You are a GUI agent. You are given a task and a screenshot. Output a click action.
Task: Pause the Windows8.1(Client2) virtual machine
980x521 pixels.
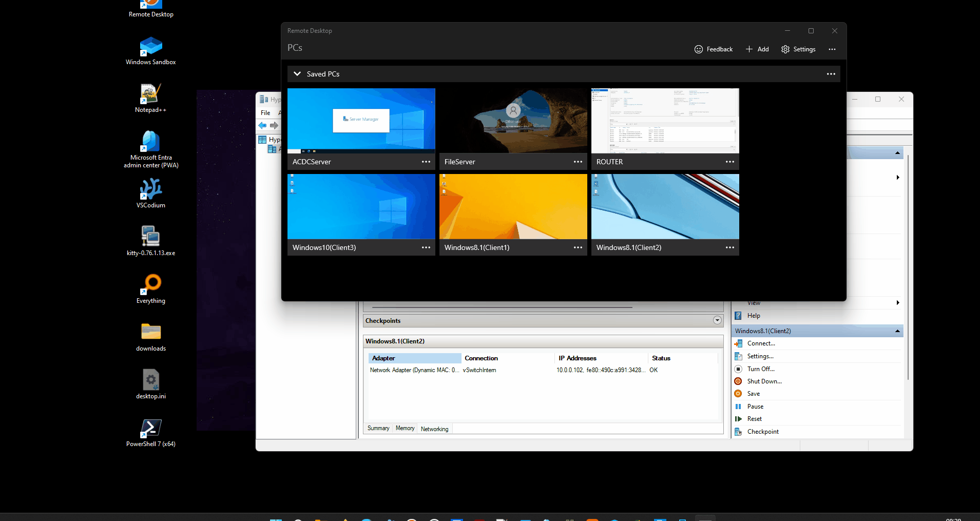755,407
